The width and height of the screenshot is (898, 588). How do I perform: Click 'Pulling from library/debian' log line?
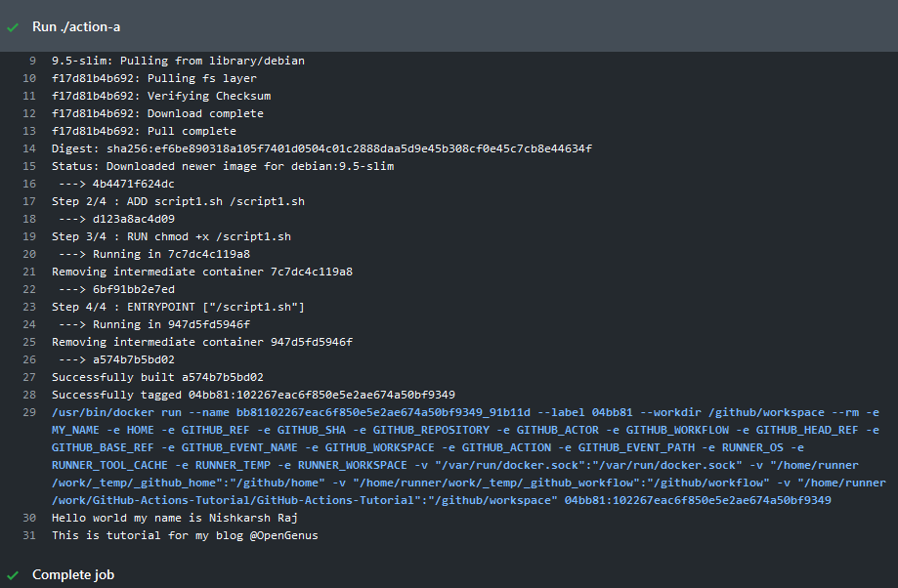coord(178,61)
